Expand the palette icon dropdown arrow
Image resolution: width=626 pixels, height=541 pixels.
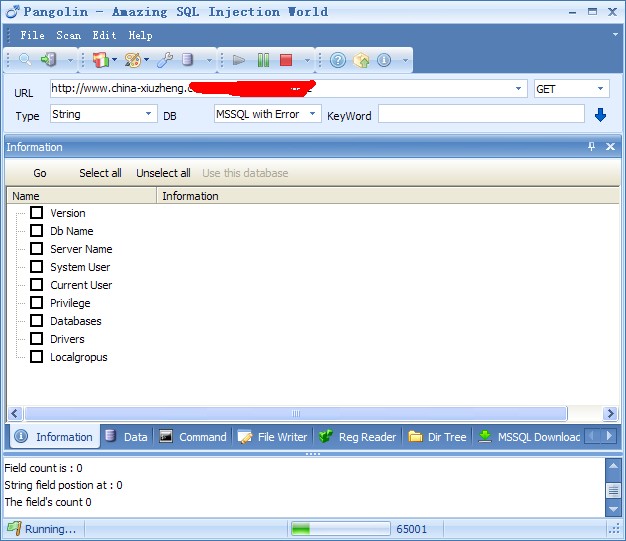tap(147, 59)
